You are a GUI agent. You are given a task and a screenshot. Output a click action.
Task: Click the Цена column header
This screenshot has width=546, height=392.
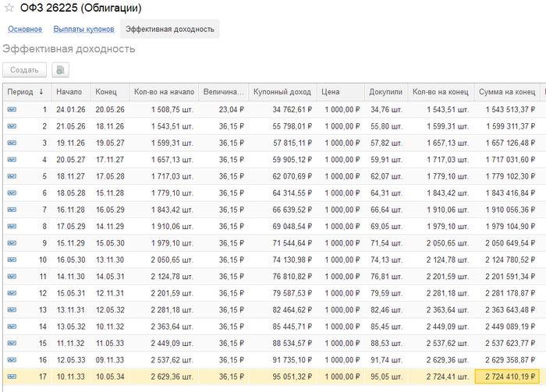click(x=331, y=91)
